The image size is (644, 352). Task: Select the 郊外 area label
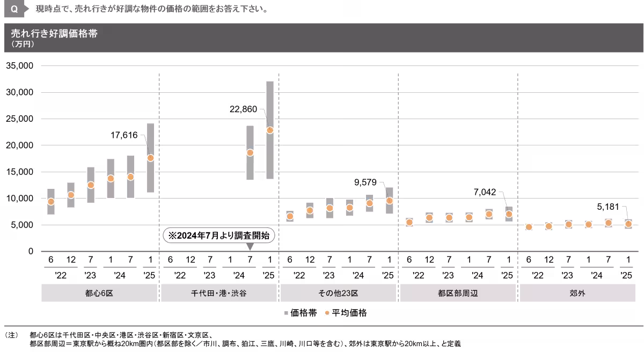pyautogui.click(x=577, y=294)
